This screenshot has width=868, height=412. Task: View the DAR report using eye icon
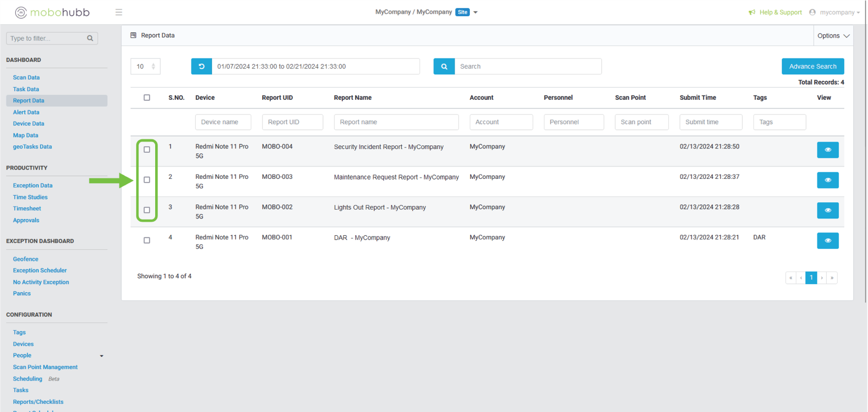pyautogui.click(x=827, y=241)
